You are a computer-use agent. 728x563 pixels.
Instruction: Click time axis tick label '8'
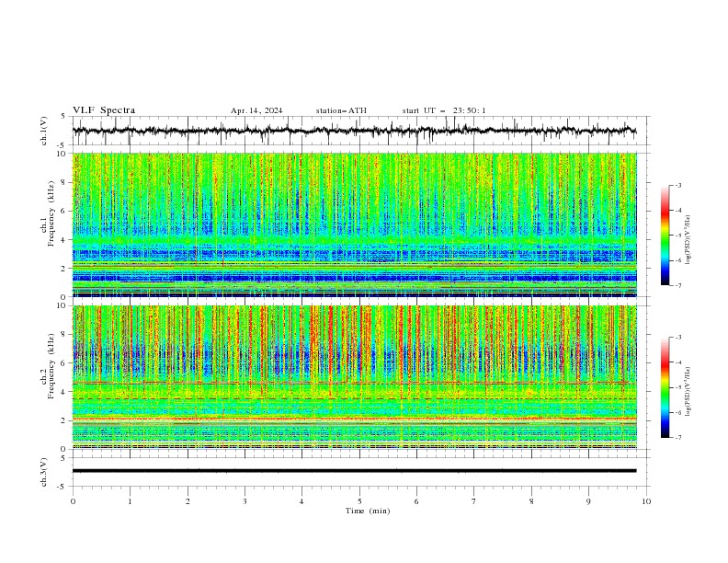click(x=531, y=501)
